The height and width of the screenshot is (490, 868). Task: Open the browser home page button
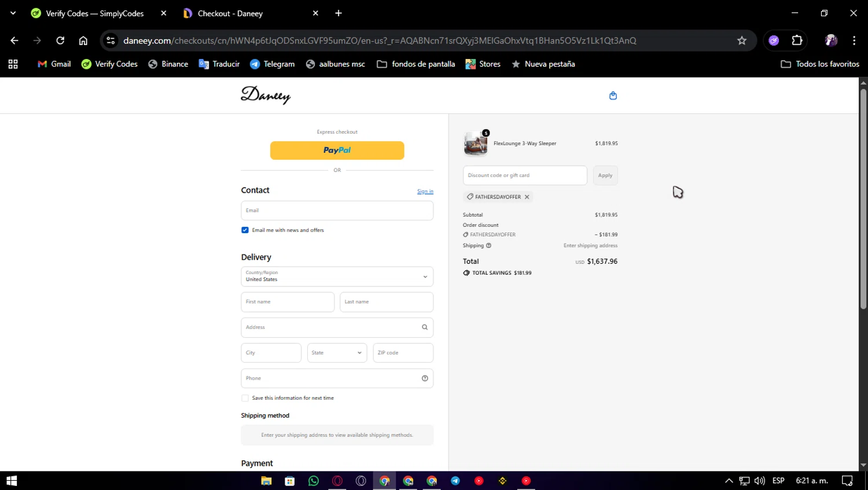[83, 40]
